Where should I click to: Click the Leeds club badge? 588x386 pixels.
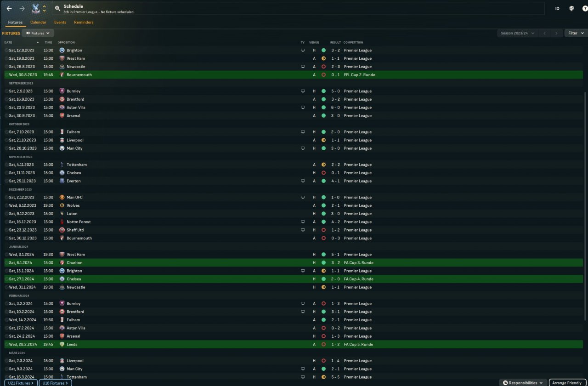point(62,345)
